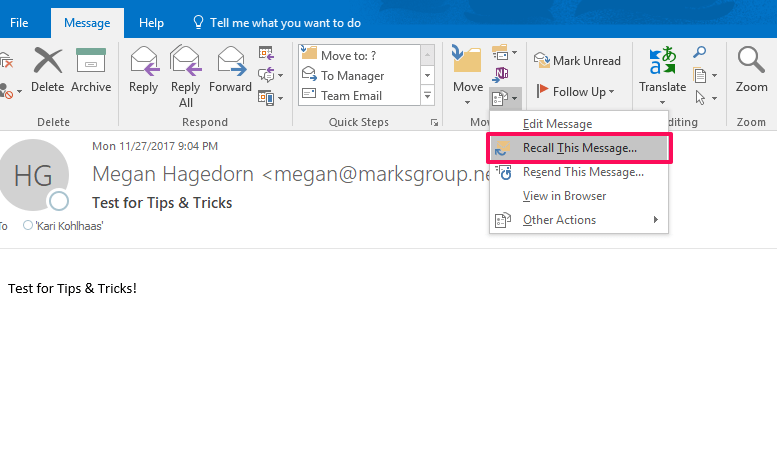Viewport: 777px width, 455px height.
Task: Click the Find magnifier in Editing group
Action: click(x=700, y=52)
